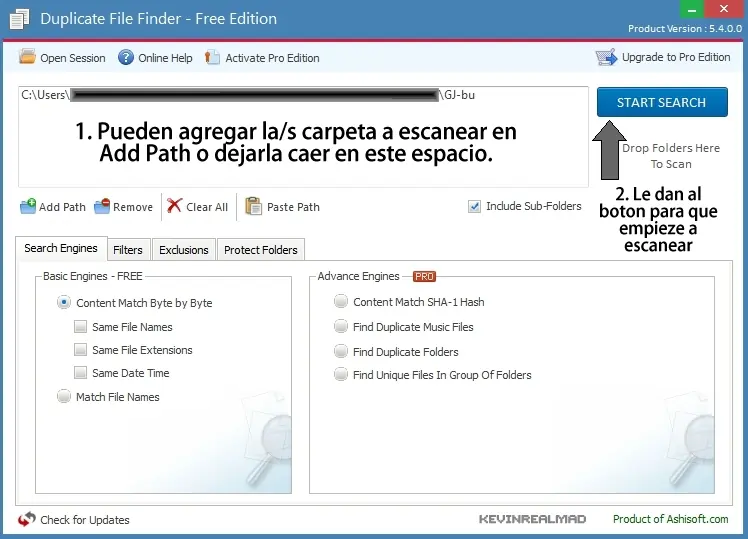748x539 pixels.
Task: Click the Open Session label
Action: pyautogui.click(x=73, y=58)
